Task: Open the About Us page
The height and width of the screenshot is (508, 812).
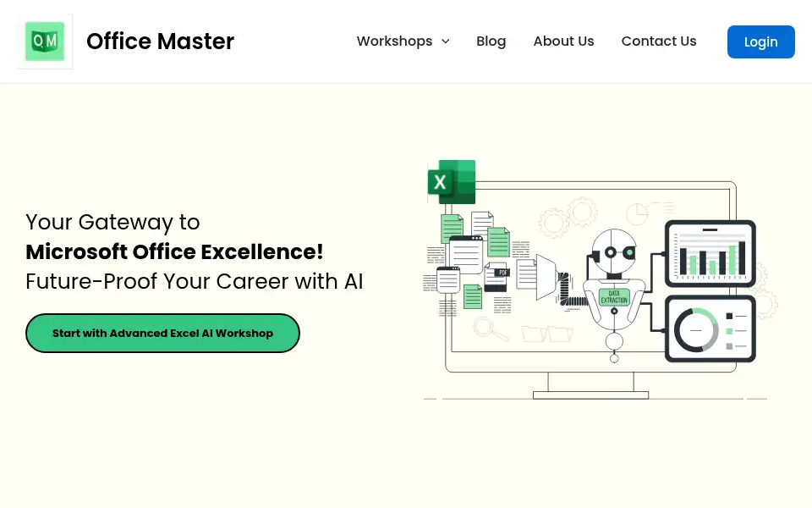Action: [x=563, y=41]
